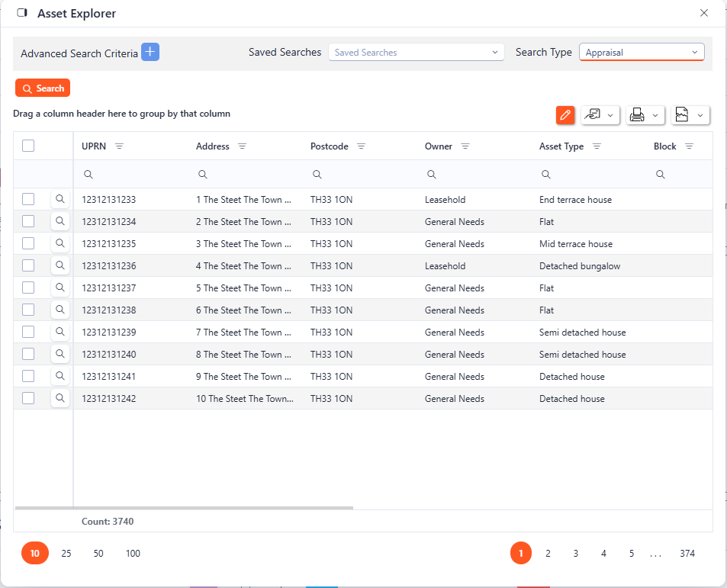Jump to last page 374
Screen dimensions: 727x588
click(x=687, y=554)
